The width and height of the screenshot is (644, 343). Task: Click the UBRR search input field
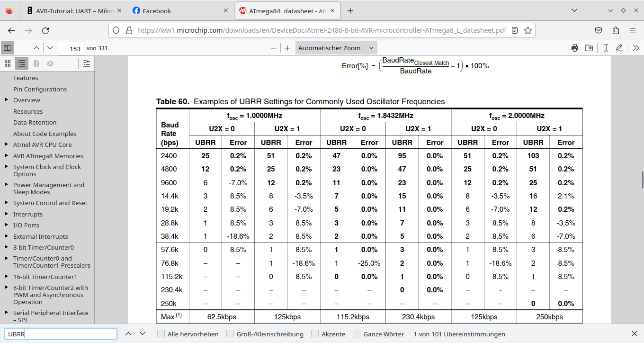click(61, 334)
